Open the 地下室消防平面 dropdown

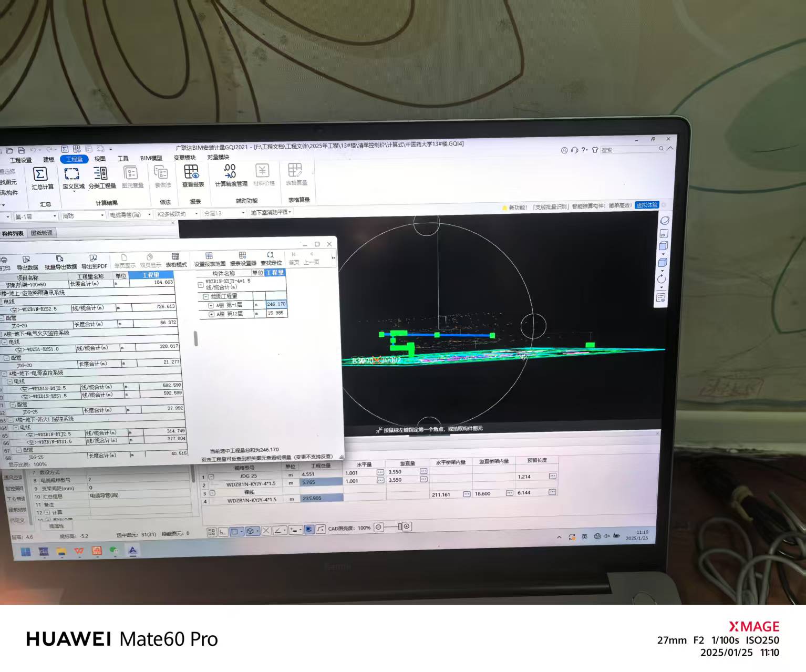[271, 212]
